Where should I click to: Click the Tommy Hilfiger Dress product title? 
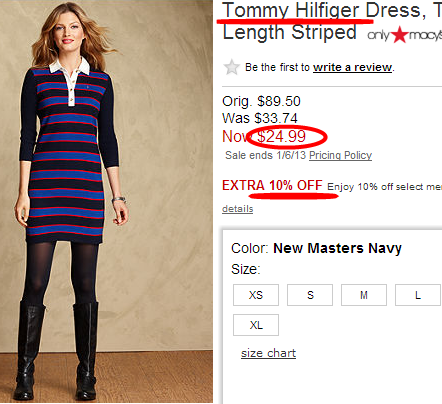point(332,21)
